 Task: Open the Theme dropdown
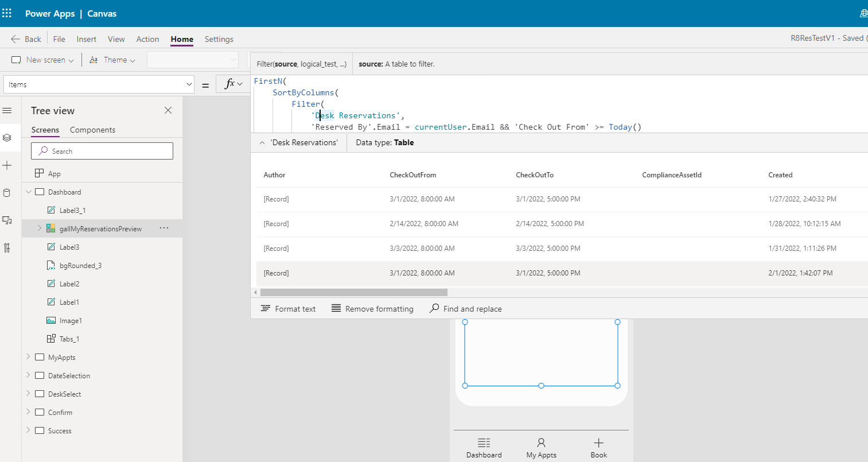[x=112, y=59]
